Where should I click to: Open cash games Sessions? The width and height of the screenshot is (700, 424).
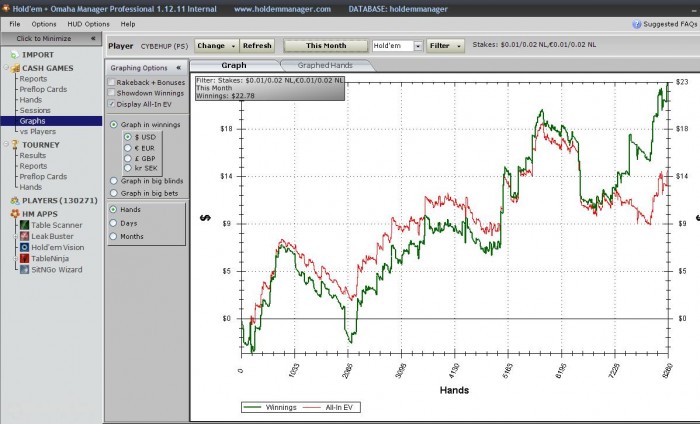tap(35, 110)
